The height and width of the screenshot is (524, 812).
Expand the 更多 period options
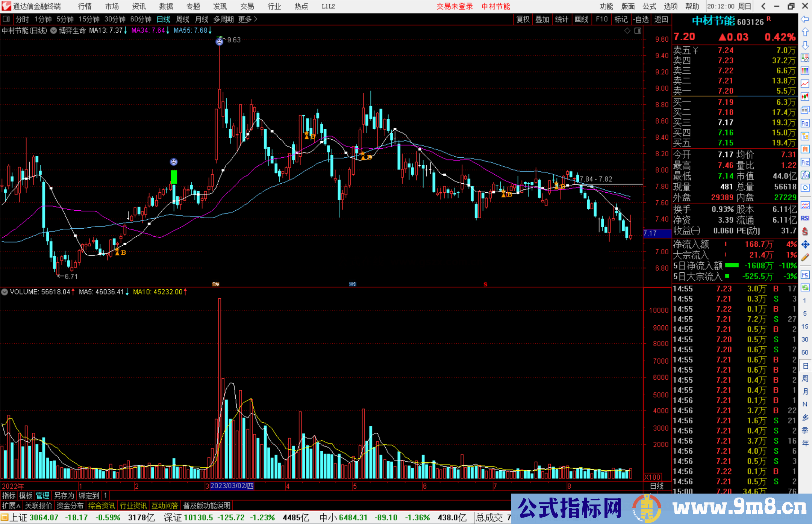(x=248, y=19)
